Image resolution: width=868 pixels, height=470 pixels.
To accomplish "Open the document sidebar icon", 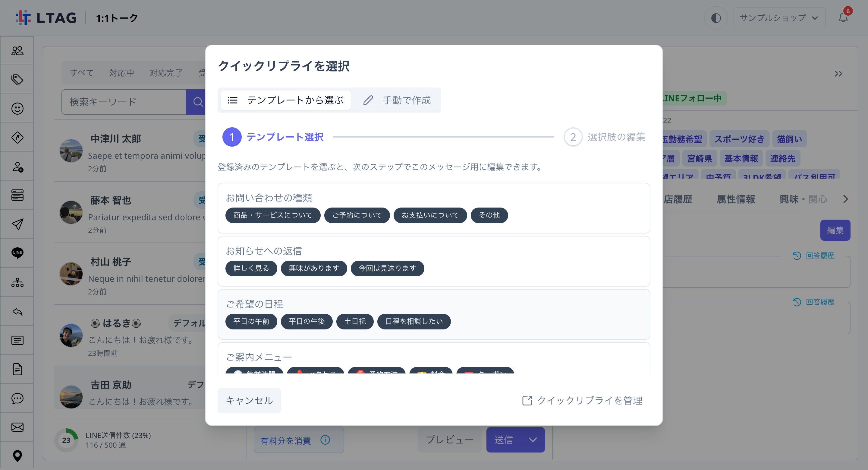I will tap(17, 369).
